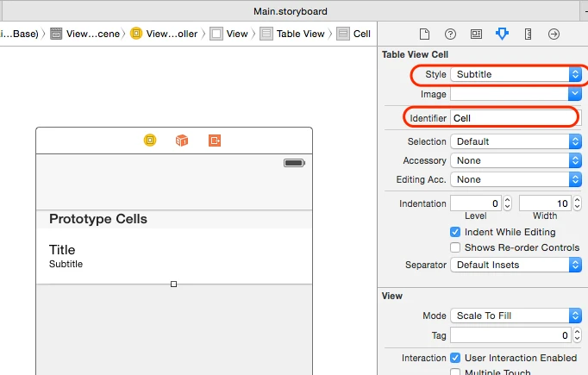Open the Accessory dropdown
This screenshot has height=375, width=588.
[516, 160]
